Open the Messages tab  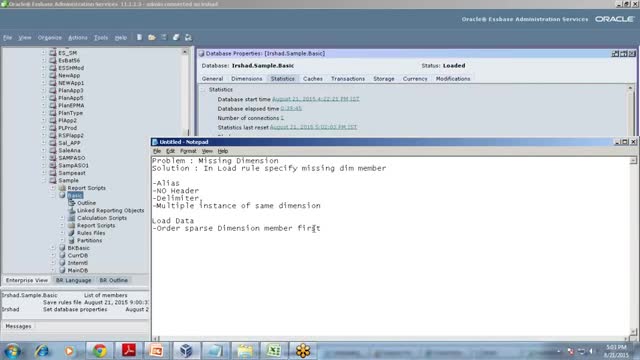coord(18,326)
